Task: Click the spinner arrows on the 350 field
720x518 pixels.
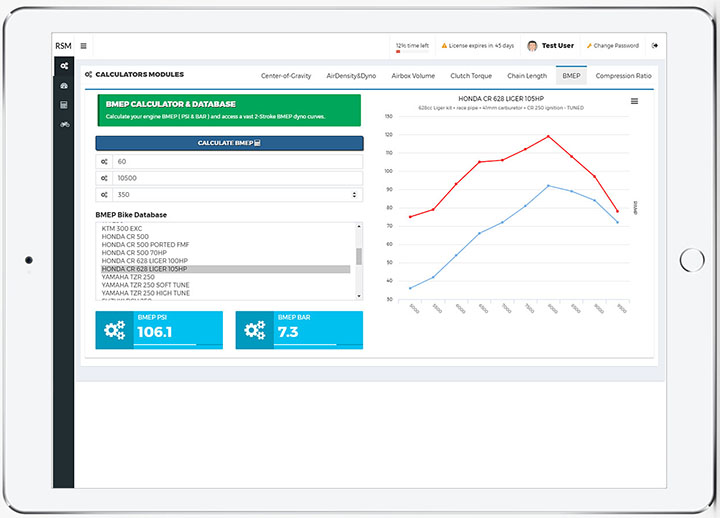Action: click(x=354, y=195)
